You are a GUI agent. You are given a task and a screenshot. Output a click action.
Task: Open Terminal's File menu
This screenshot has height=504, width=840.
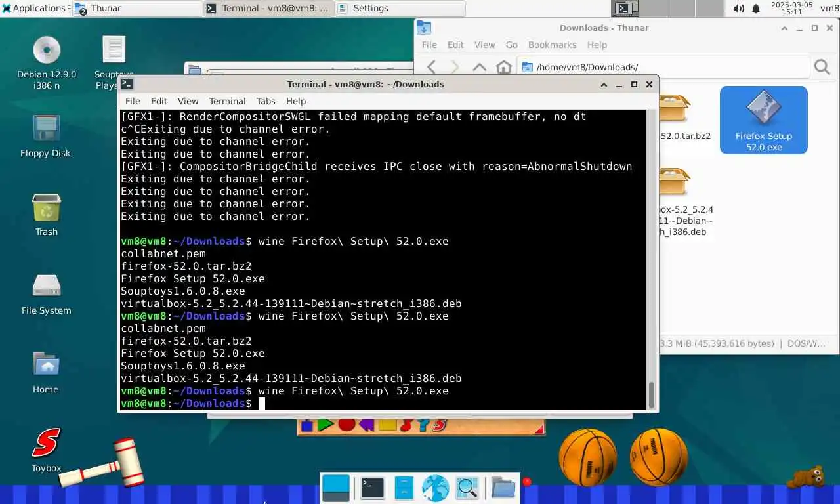133,101
